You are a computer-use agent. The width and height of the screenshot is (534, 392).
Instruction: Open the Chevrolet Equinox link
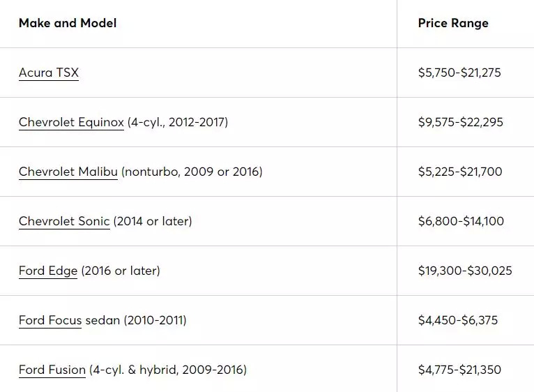pyautogui.click(x=71, y=122)
